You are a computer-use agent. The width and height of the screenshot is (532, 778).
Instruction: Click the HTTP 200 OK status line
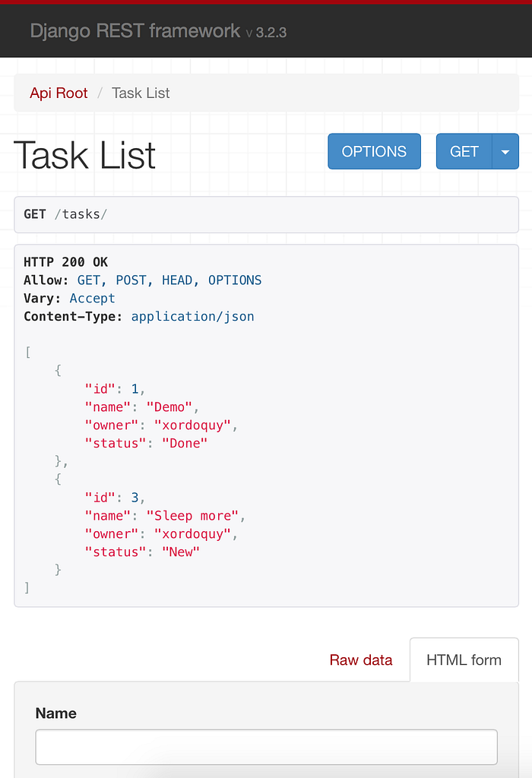[x=65, y=262]
